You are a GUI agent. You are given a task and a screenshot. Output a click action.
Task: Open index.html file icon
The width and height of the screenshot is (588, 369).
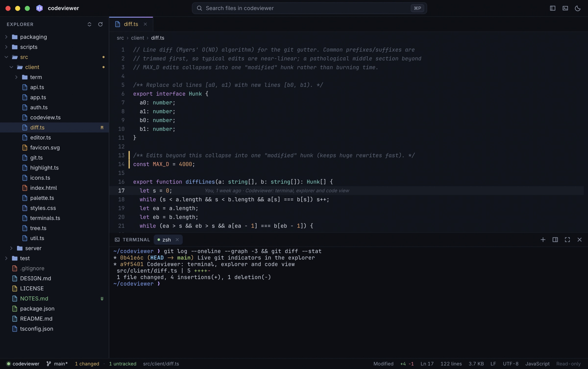pyautogui.click(x=25, y=188)
